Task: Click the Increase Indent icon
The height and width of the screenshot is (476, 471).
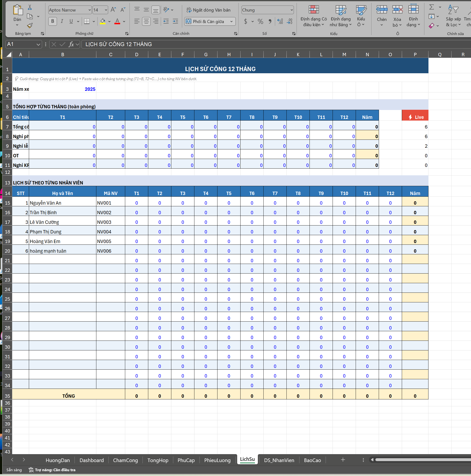Action: click(175, 21)
